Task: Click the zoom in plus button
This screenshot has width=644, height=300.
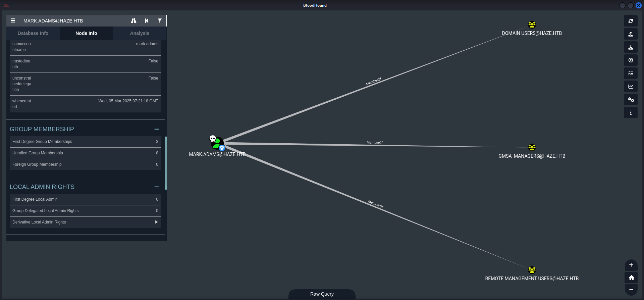Action: (631, 265)
